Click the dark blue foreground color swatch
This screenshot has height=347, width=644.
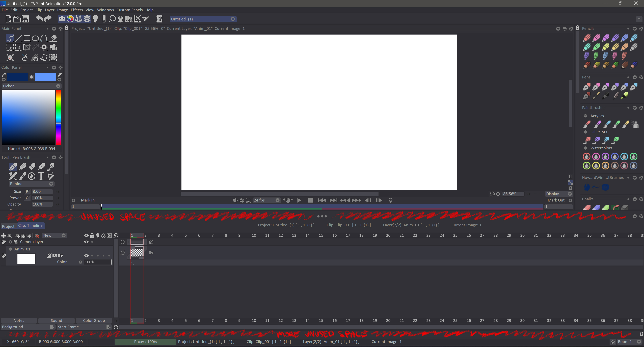[x=18, y=77]
